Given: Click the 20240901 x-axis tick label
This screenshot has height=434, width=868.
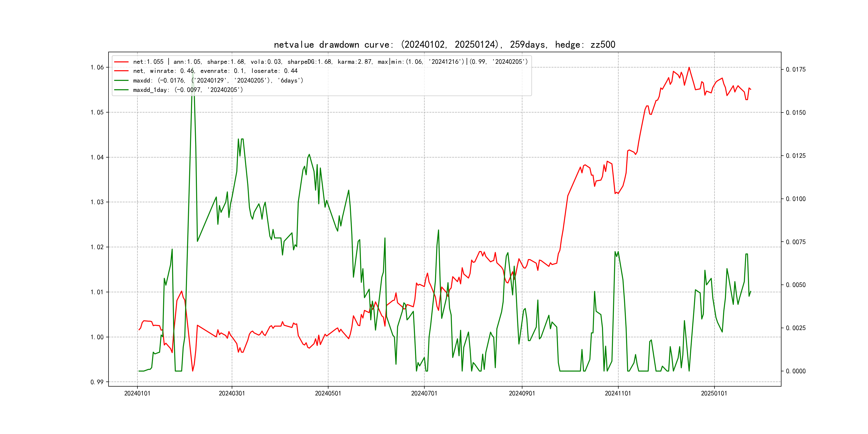Looking at the screenshot, I should point(522,394).
